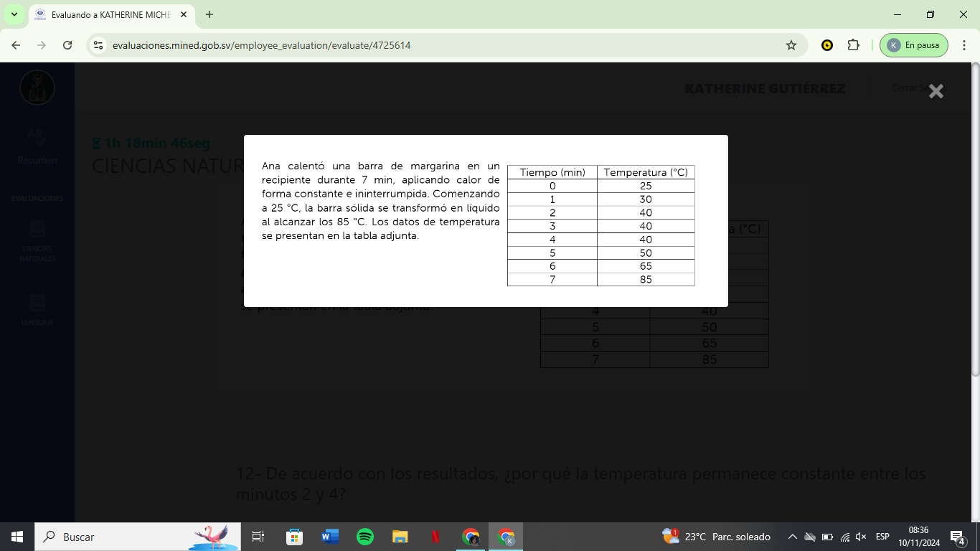This screenshot has height=551, width=980.
Task: Open a new browser tab
Action: (x=209, y=14)
